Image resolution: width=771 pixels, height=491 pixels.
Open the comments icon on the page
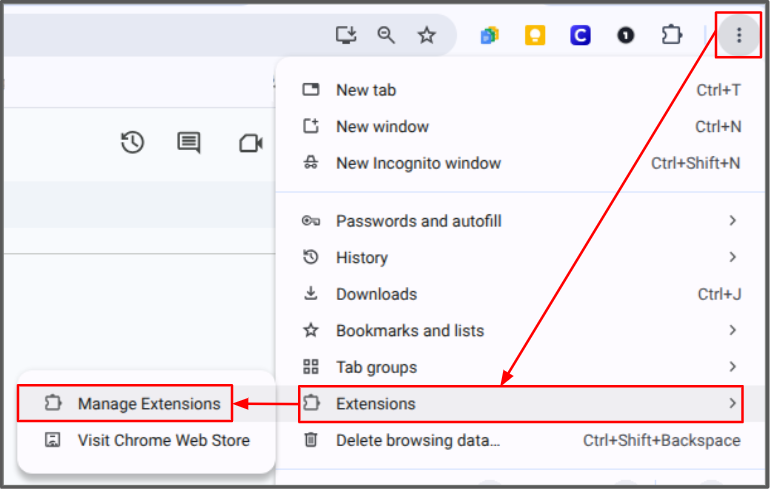pos(189,143)
